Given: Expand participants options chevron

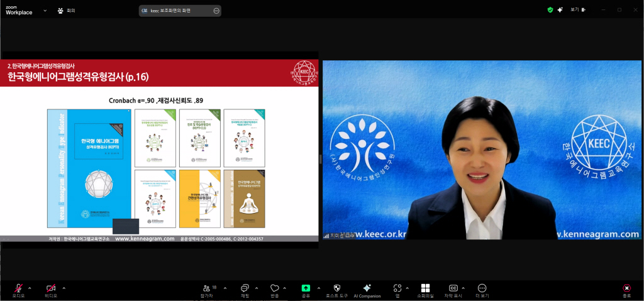Looking at the screenshot, I should click(225, 288).
